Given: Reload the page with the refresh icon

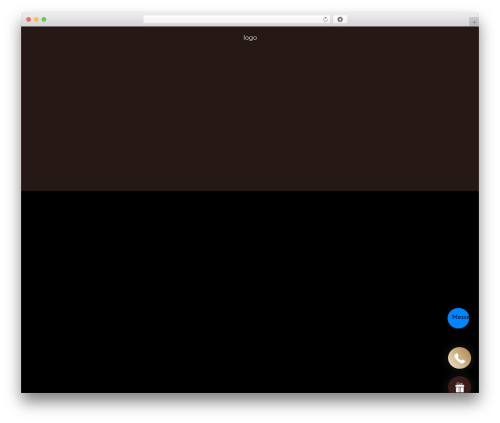Looking at the screenshot, I should (325, 19).
